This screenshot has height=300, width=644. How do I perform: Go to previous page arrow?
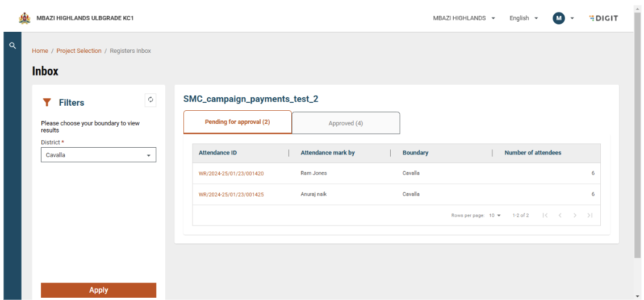560,215
